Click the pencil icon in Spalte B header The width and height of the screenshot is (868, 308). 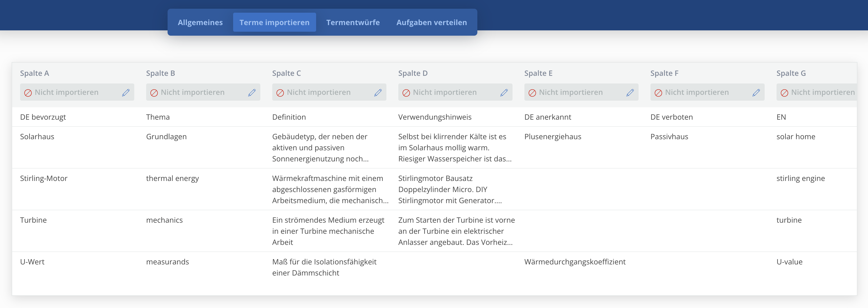click(x=252, y=92)
